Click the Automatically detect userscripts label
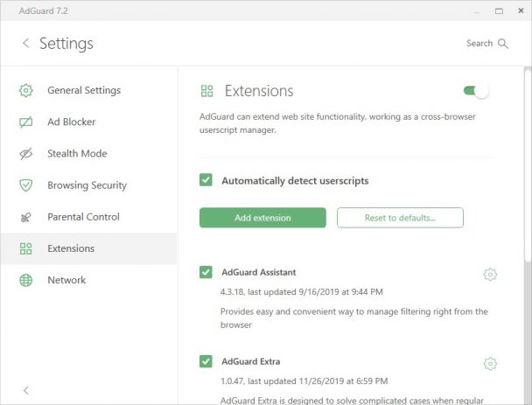 [295, 181]
